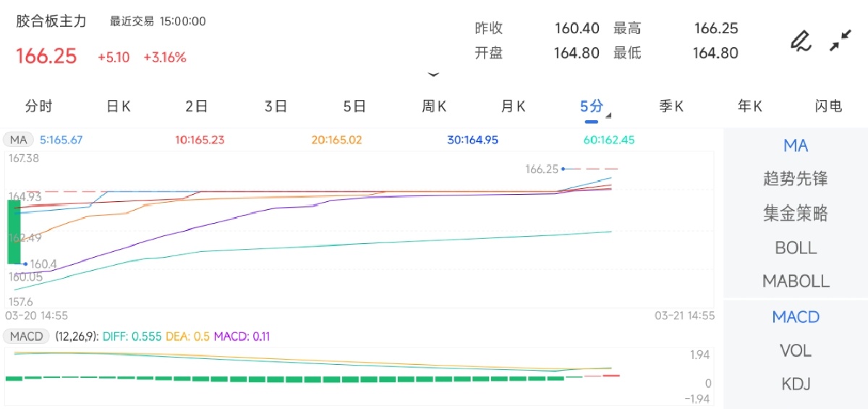Click the 开盘 164.80 value
868x409 pixels.
577,53
